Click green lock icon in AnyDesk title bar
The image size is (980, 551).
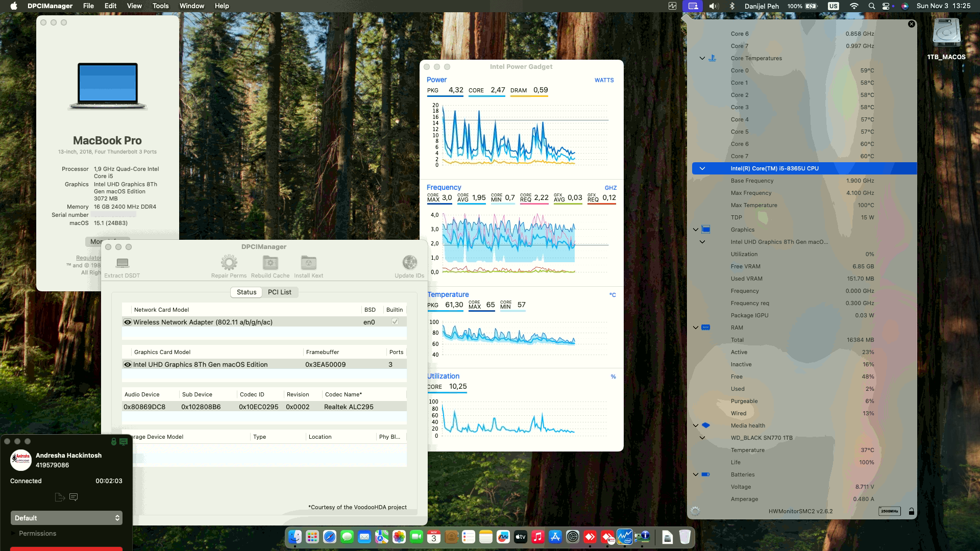(x=114, y=441)
